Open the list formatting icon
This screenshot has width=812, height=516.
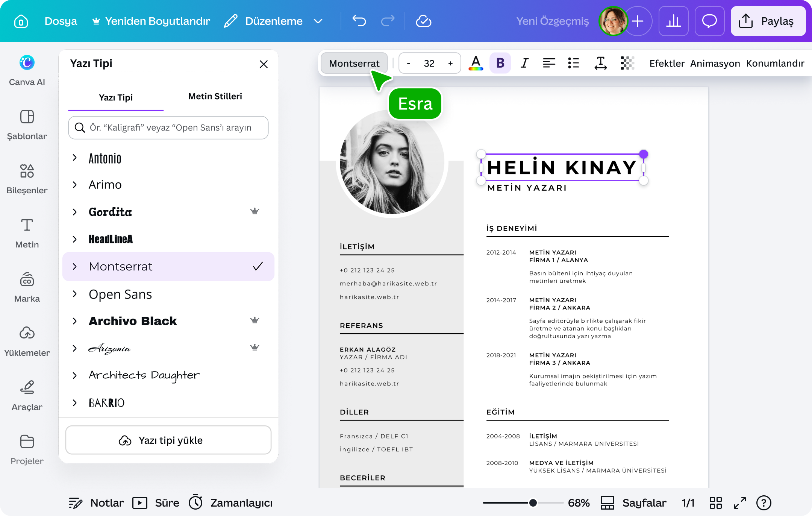pyautogui.click(x=573, y=63)
